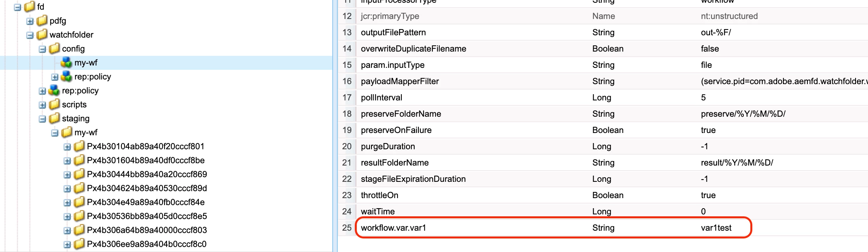Click the jcr:primaryType property name
The image size is (868, 252).
390,16
